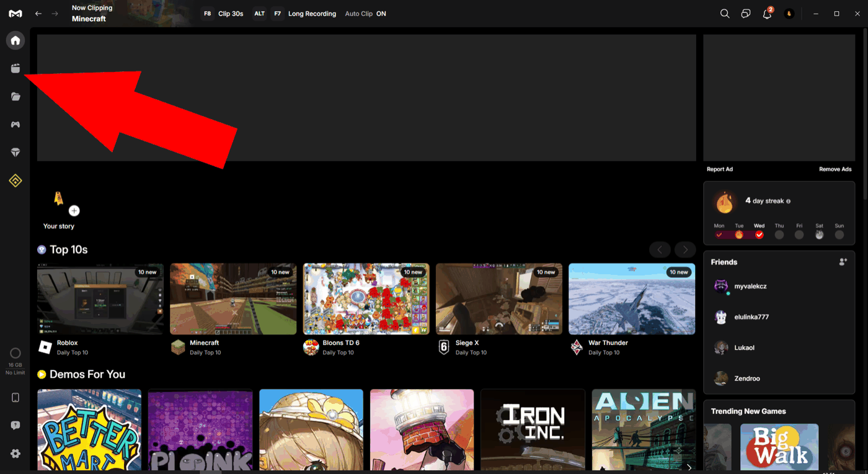Image resolution: width=868 pixels, height=474 pixels.
Task: Click the Bloons TD 6 game icon
Action: 311,347
